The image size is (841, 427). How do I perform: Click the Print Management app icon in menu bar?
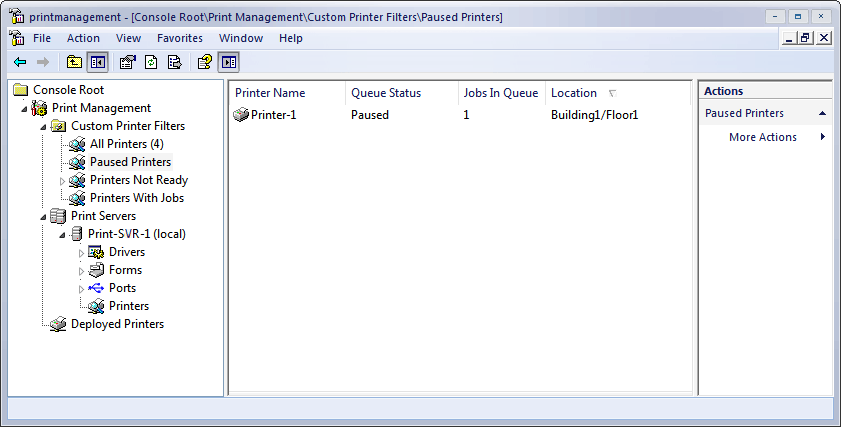pyautogui.click(x=17, y=38)
